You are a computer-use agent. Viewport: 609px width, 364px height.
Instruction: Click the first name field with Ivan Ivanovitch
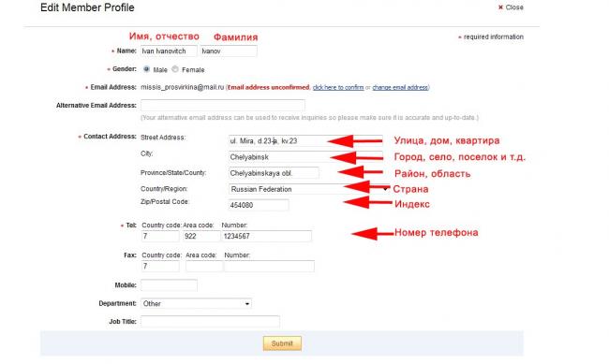point(169,51)
